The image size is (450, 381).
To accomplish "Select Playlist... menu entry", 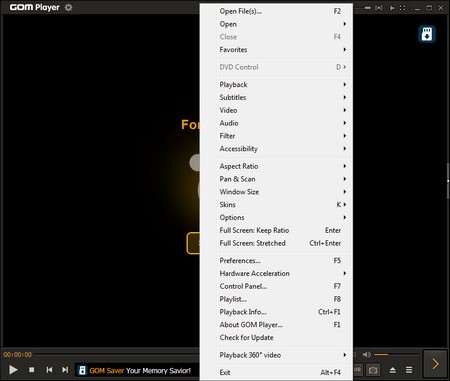I will click(280, 299).
